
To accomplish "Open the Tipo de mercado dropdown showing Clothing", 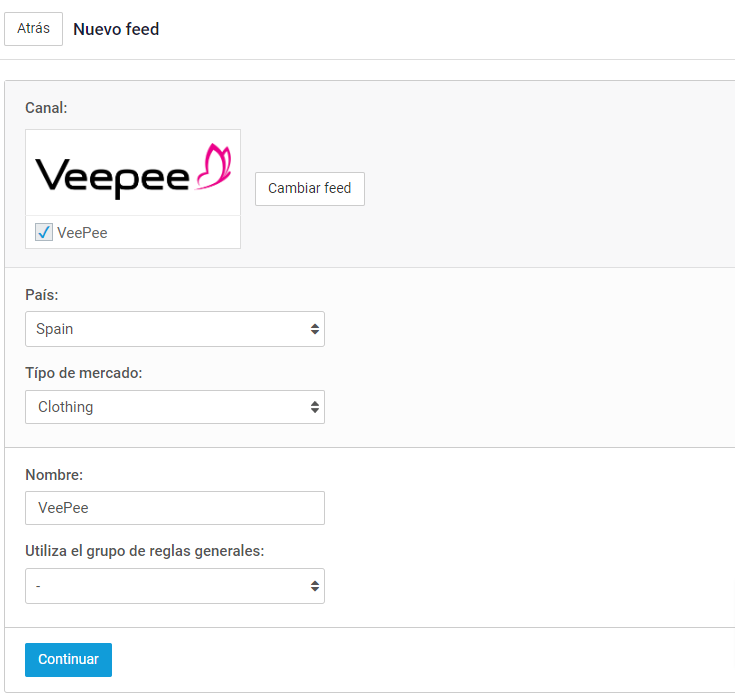I will tap(175, 407).
